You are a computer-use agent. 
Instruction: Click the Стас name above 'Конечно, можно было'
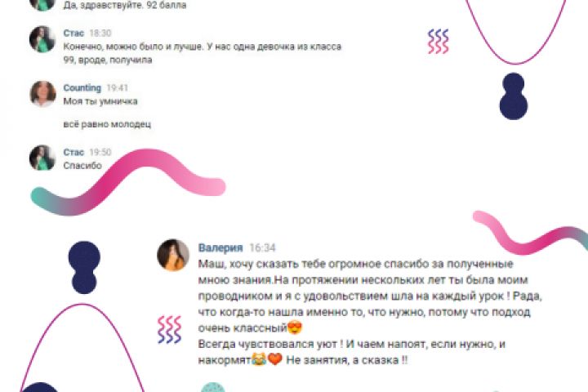point(73,33)
